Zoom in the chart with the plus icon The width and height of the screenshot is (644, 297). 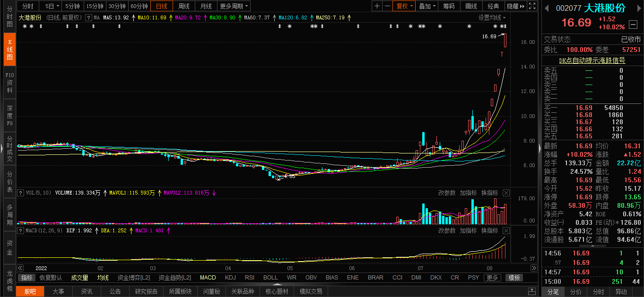point(377,6)
